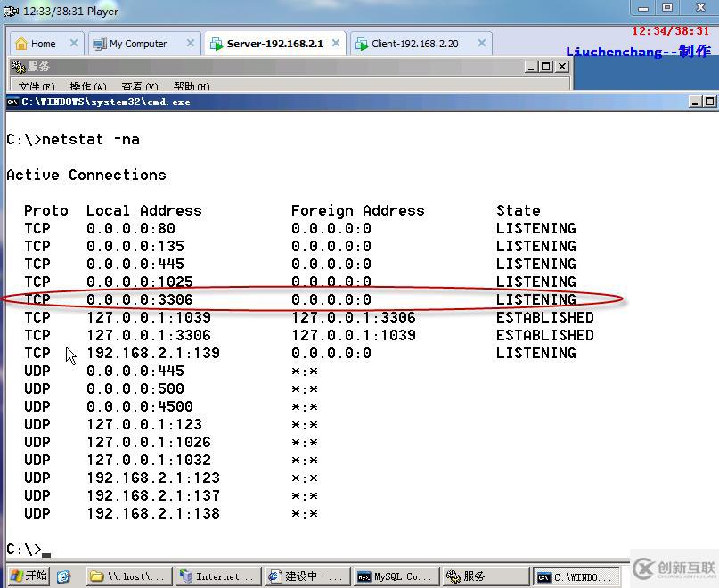The height and width of the screenshot is (588, 719).
Task: Close the My Computer tab
Action: click(191, 43)
